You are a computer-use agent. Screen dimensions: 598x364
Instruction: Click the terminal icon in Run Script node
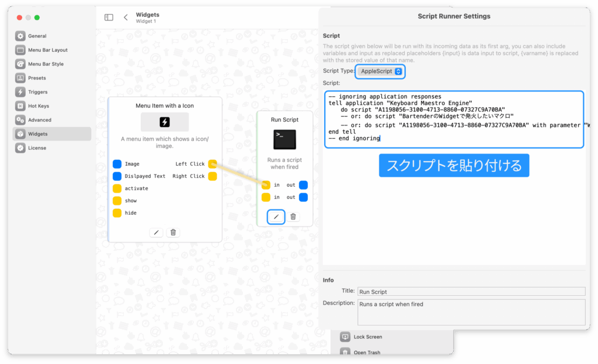(x=284, y=140)
